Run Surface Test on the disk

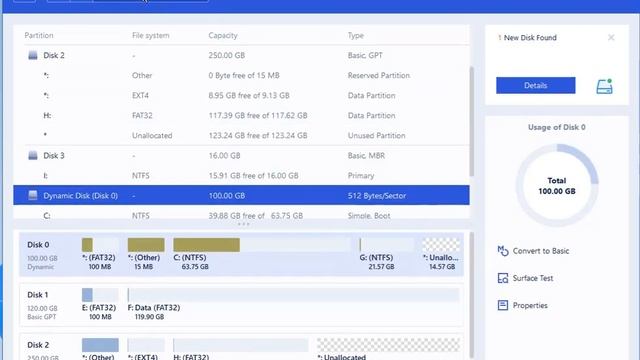click(x=525, y=278)
